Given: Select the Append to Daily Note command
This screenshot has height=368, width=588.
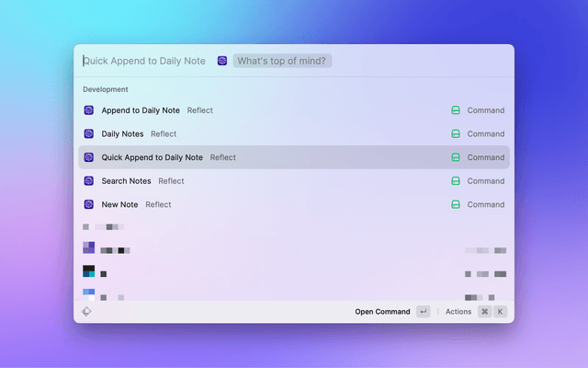Looking at the screenshot, I should point(141,110).
